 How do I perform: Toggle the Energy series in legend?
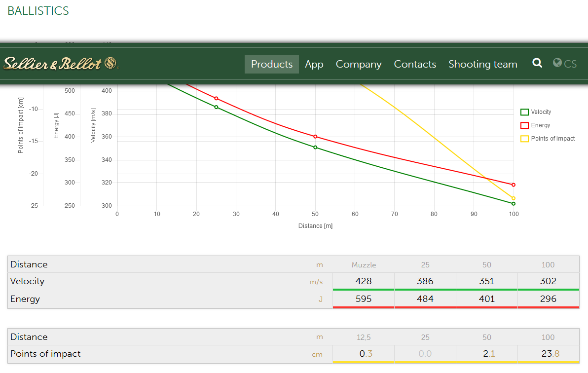(540, 125)
